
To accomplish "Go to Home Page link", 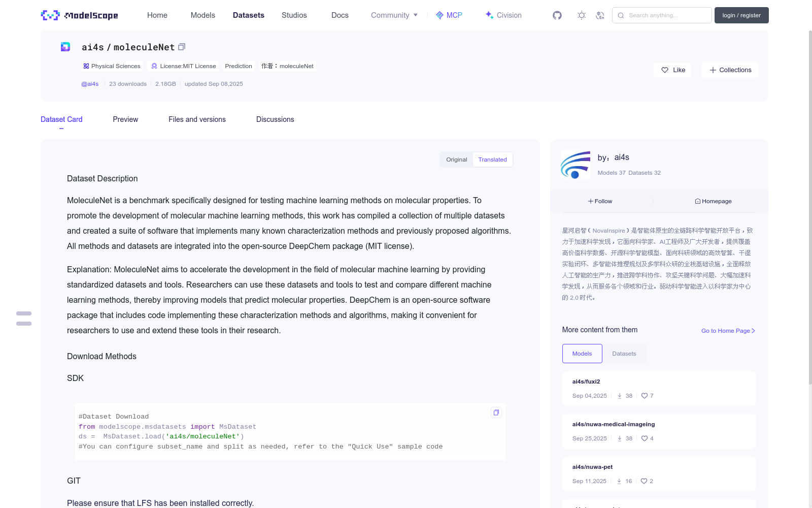I will [x=728, y=331].
